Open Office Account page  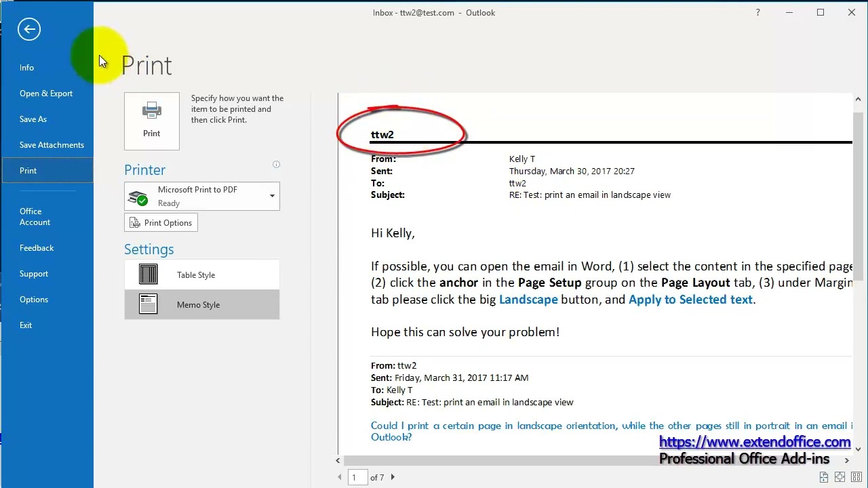click(x=35, y=217)
